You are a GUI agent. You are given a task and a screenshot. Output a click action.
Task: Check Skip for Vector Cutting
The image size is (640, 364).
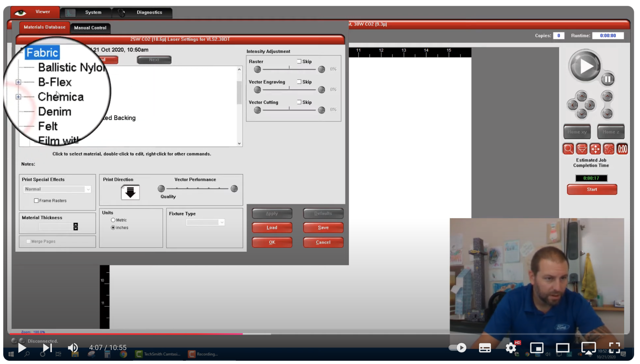(299, 102)
